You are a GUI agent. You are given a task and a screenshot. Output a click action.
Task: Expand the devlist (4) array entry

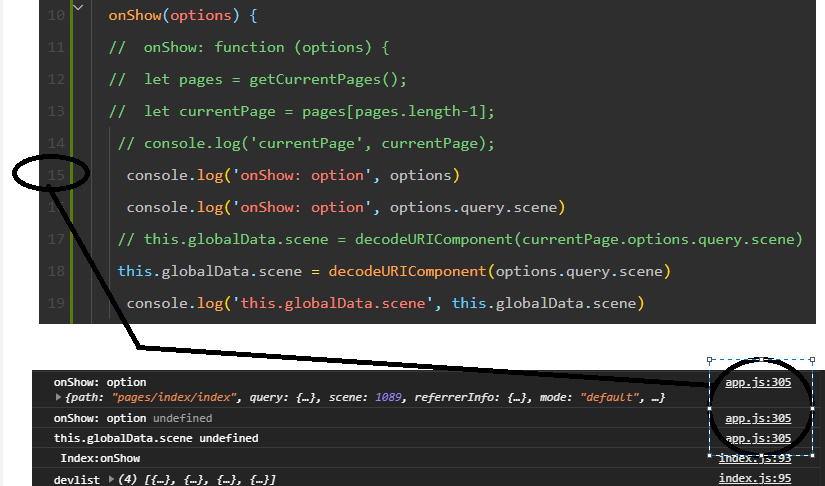pyautogui.click(x=111, y=479)
